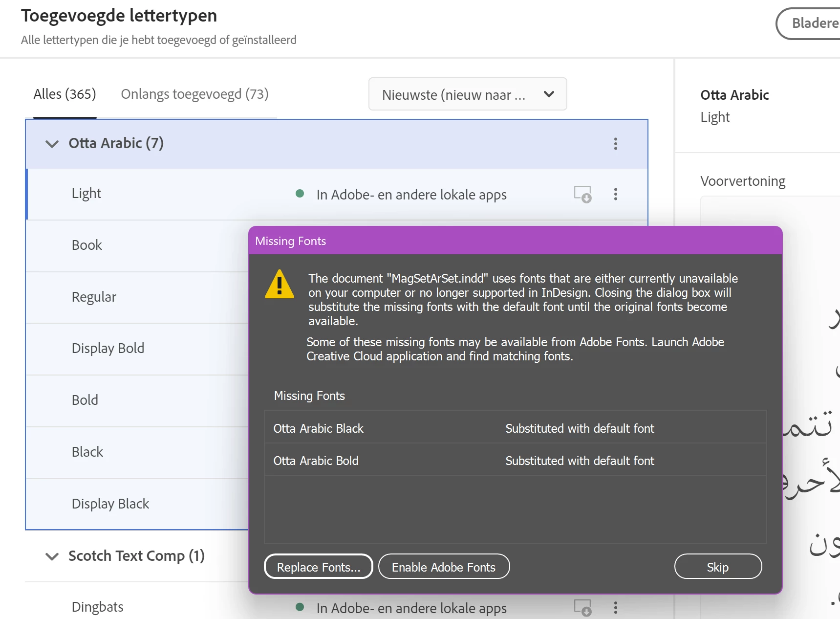Select the Black font style row
Viewport: 840px width, 619px height.
[x=137, y=452]
